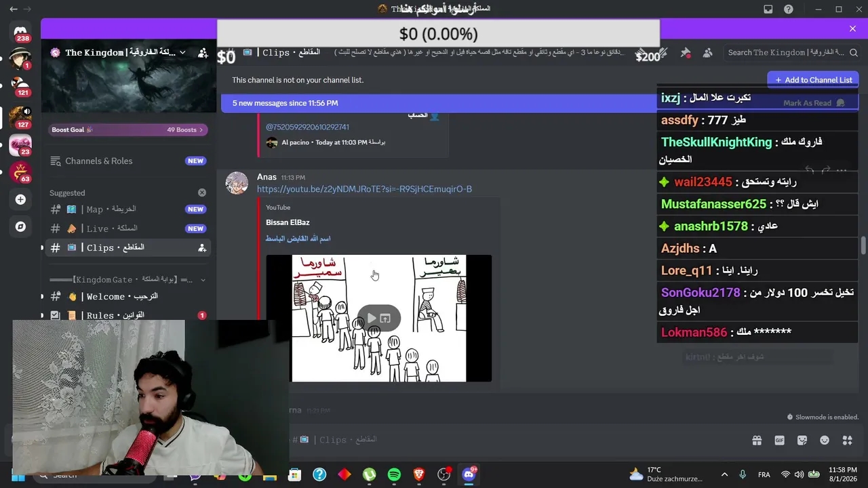Open the Welcome channel
The image size is (868, 488).
tap(128, 297)
